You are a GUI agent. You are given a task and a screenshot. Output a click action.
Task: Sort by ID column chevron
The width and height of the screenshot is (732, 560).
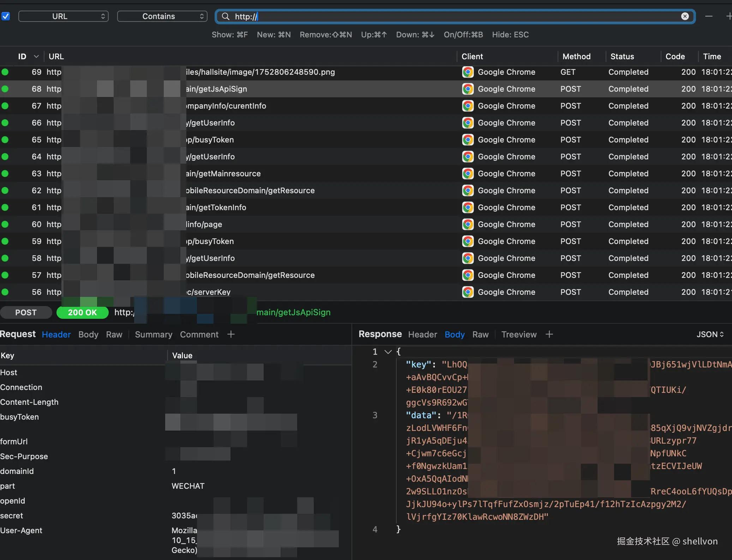(x=36, y=56)
